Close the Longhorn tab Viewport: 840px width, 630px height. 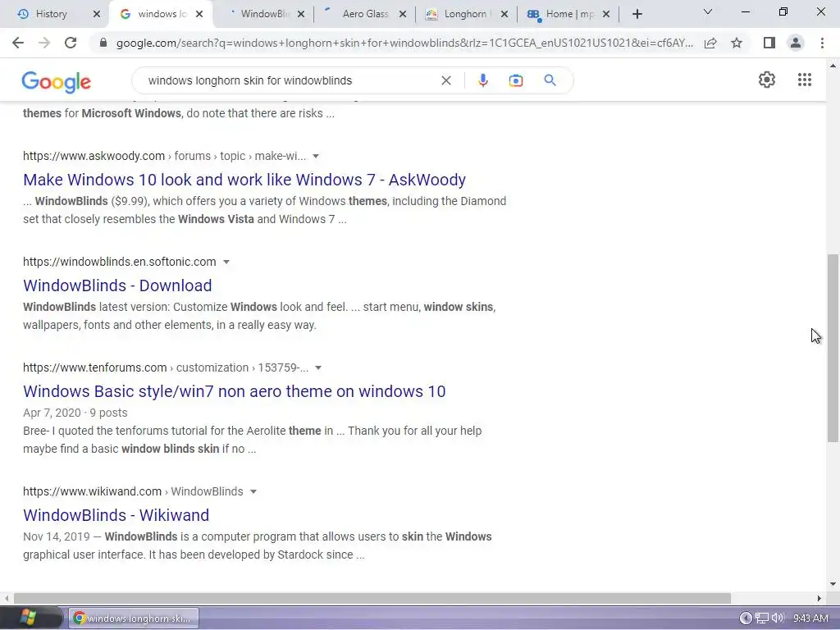pos(504,14)
